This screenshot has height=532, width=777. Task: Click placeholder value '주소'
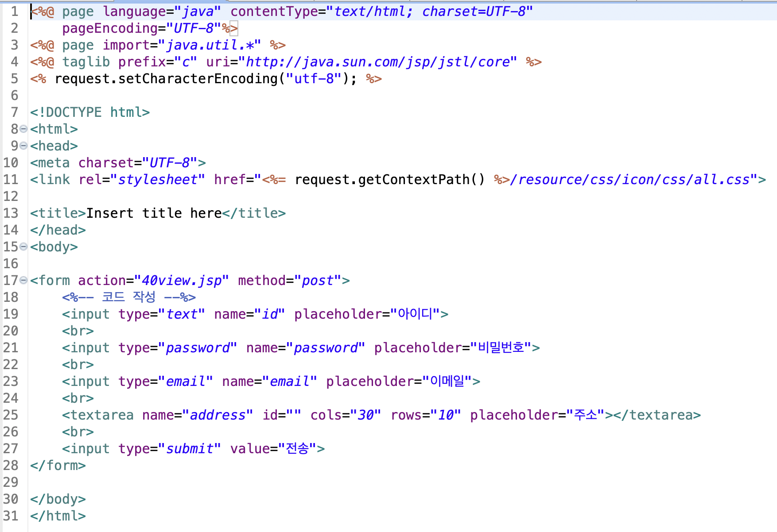[x=586, y=415]
